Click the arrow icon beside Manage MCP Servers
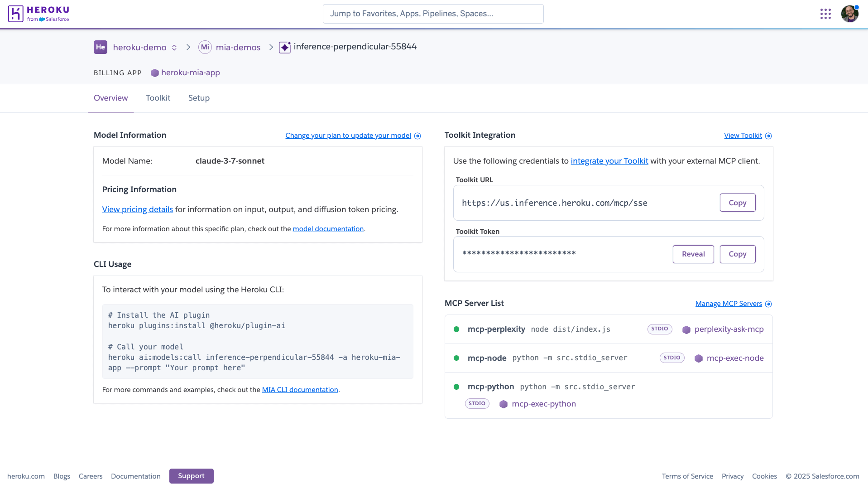 [768, 304]
